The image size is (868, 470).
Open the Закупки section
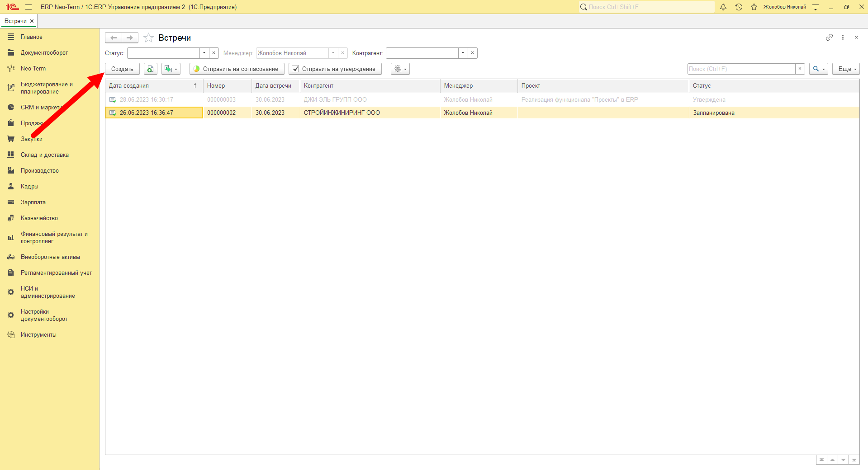(x=31, y=139)
